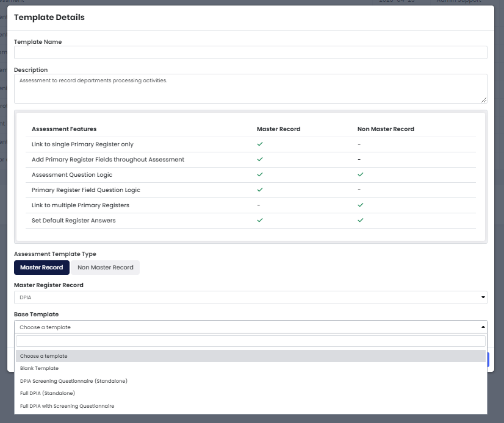Viewport: 504px width, 423px height.
Task: Click Master Record checkmark for Set Default Register Answers
Action: [260, 220]
